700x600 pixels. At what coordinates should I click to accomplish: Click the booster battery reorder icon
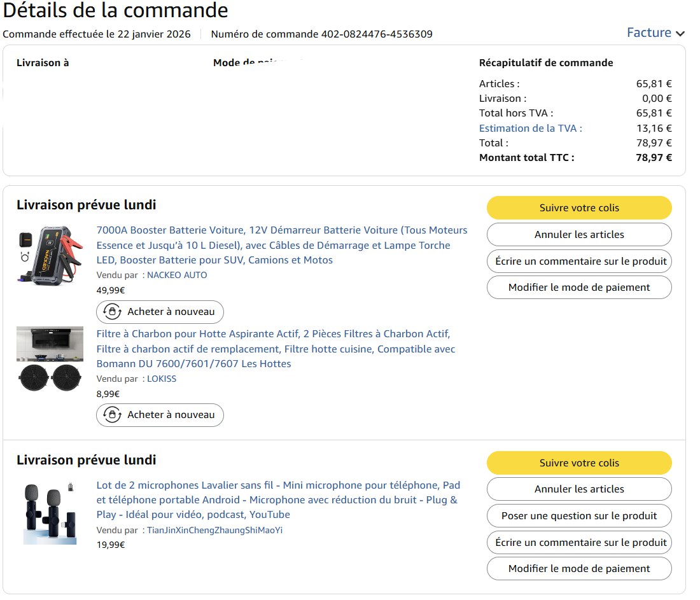click(112, 312)
